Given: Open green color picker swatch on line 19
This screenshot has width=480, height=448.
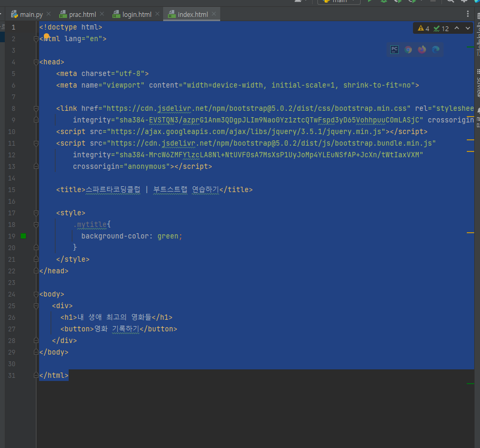Looking at the screenshot, I should [x=23, y=236].
